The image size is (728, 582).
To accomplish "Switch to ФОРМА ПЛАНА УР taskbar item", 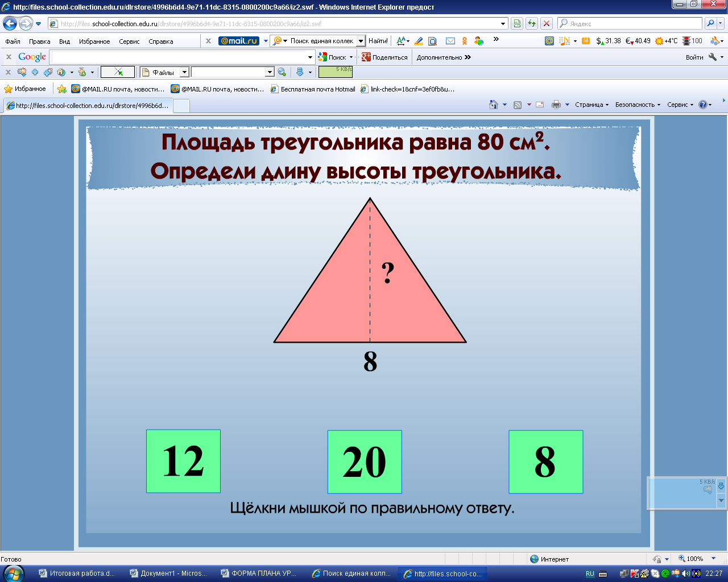I will pos(259,573).
